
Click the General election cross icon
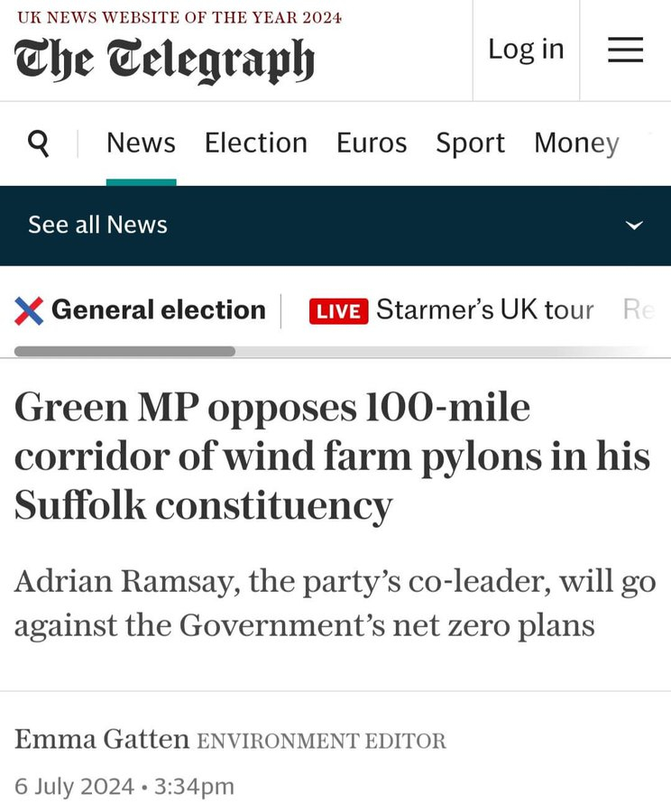29,310
